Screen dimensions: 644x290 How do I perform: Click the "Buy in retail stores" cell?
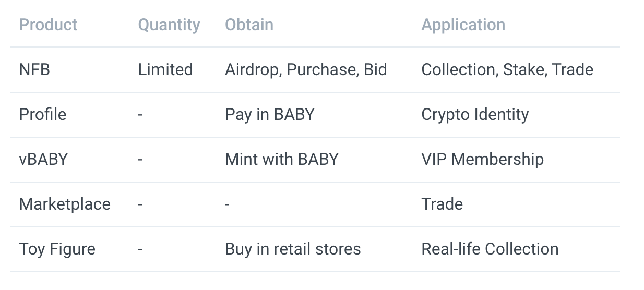pos(293,249)
